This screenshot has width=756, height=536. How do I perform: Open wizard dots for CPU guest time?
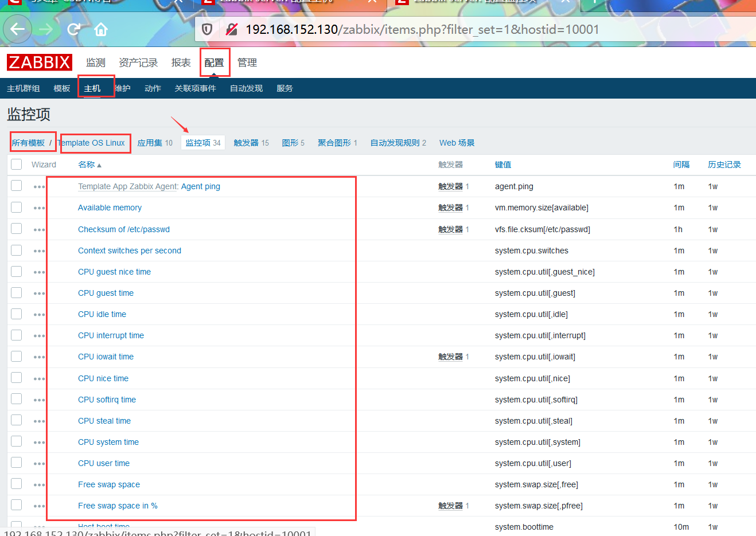pyautogui.click(x=39, y=294)
